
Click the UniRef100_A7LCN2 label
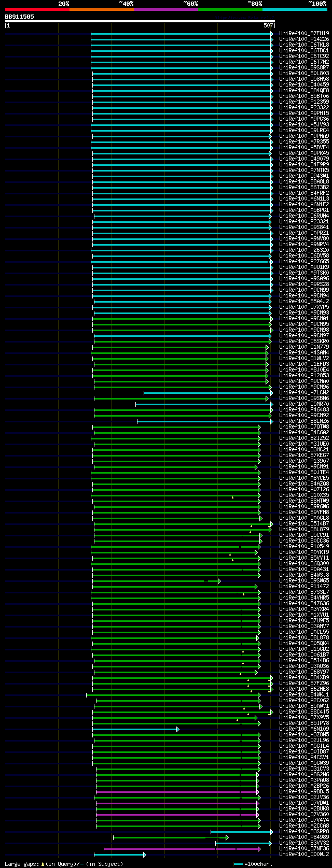tap(304, 392)
